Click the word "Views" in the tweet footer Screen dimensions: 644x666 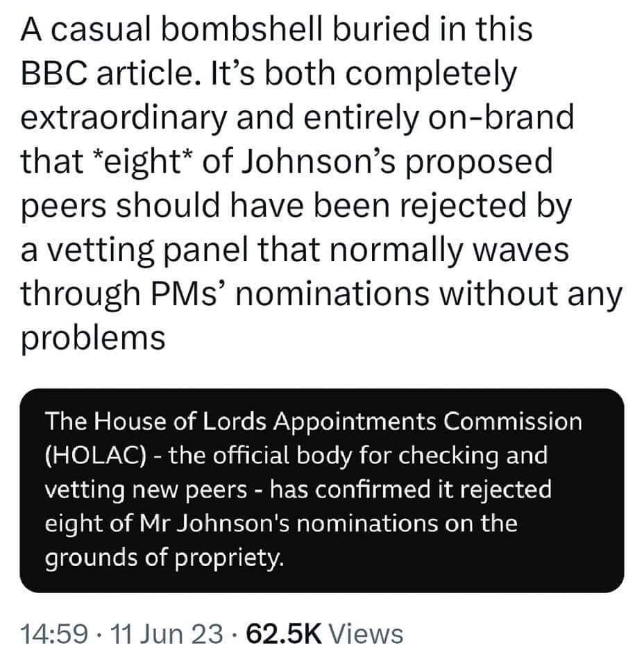tap(366, 634)
